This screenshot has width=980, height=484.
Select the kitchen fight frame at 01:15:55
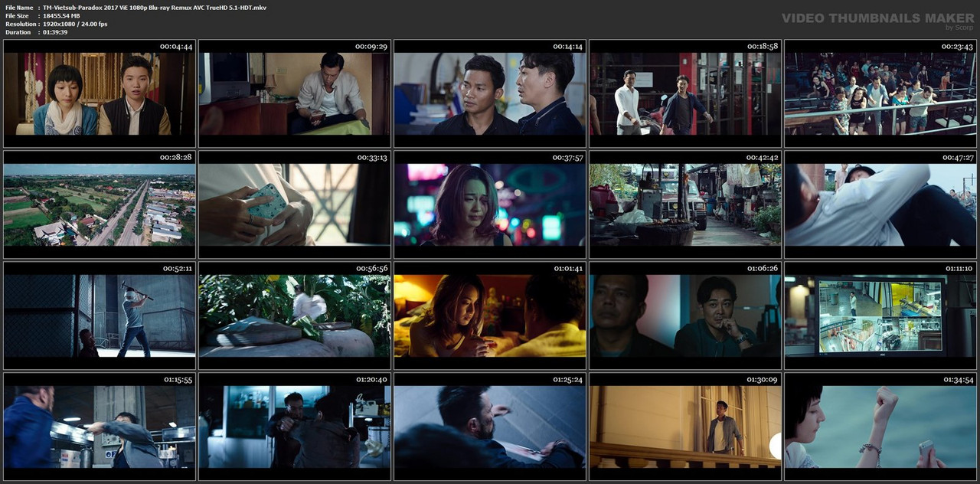[100, 427]
